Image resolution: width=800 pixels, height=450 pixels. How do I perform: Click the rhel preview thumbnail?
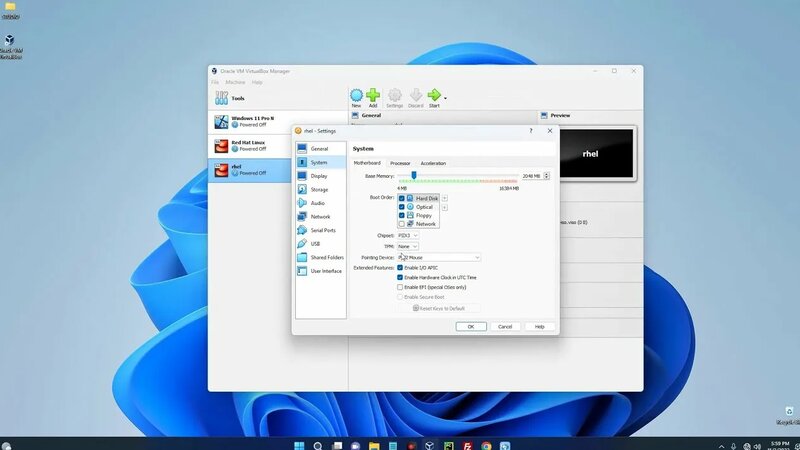click(x=596, y=154)
